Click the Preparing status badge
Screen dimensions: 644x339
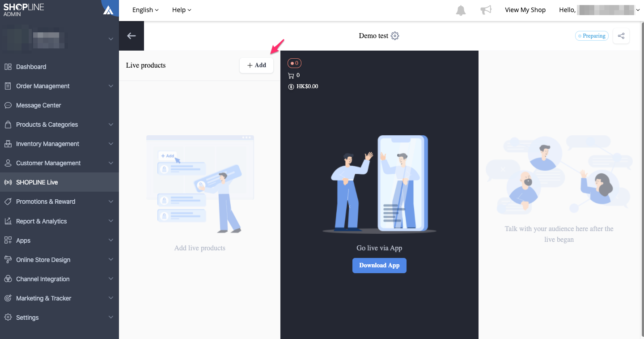(592, 36)
